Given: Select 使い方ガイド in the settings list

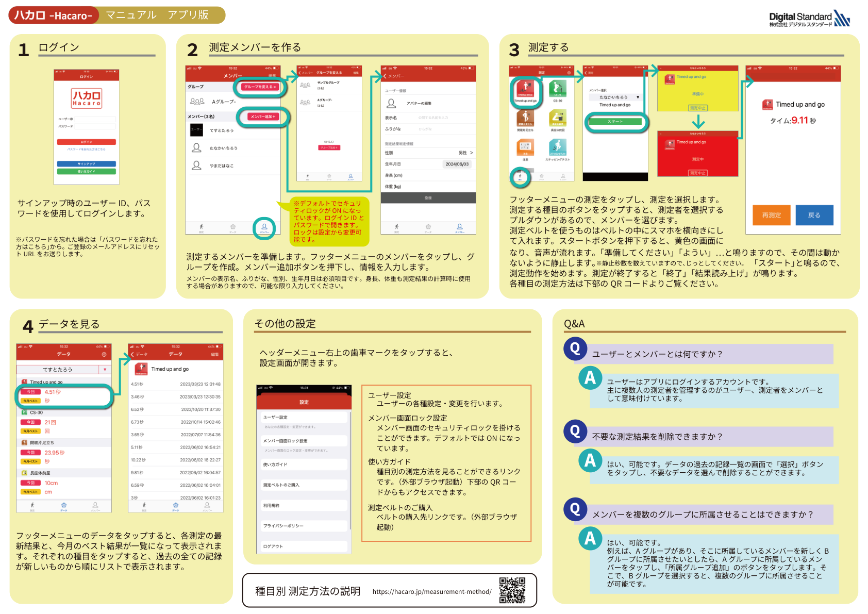Looking at the screenshot, I should (304, 464).
